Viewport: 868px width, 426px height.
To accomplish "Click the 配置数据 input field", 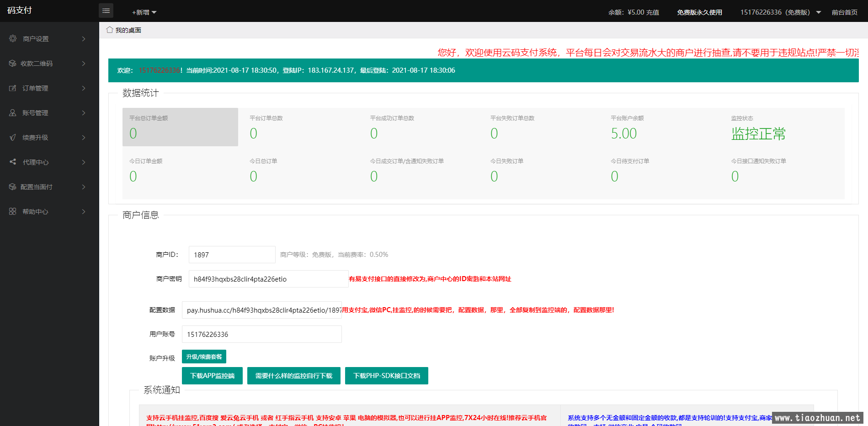I will click(x=262, y=310).
